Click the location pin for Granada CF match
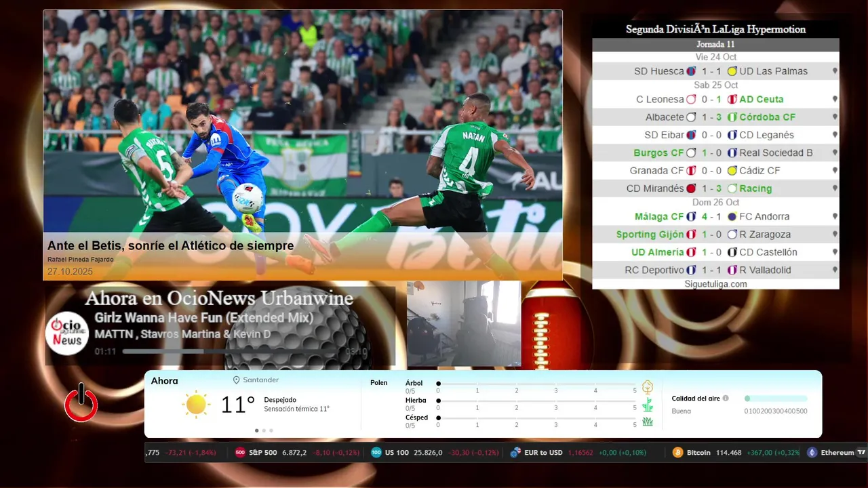Screen dimensions: 868x488 [x=835, y=171]
